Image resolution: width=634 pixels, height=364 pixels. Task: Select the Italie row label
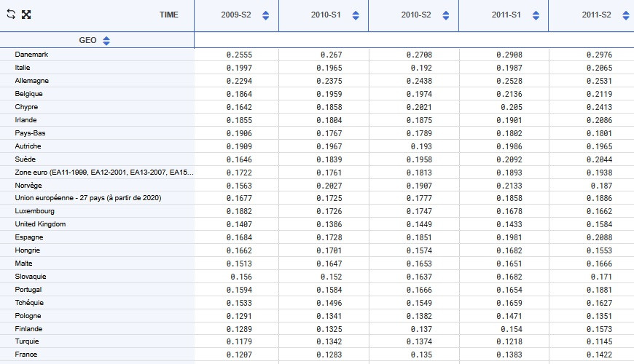(23, 68)
